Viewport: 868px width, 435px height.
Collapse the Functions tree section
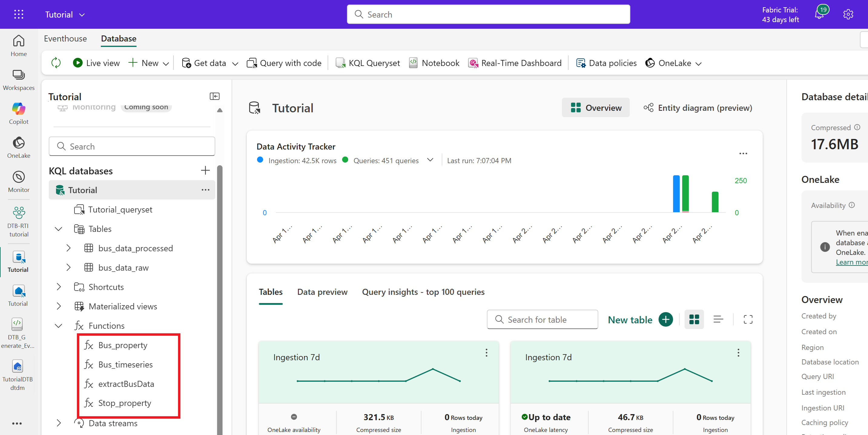[59, 326]
